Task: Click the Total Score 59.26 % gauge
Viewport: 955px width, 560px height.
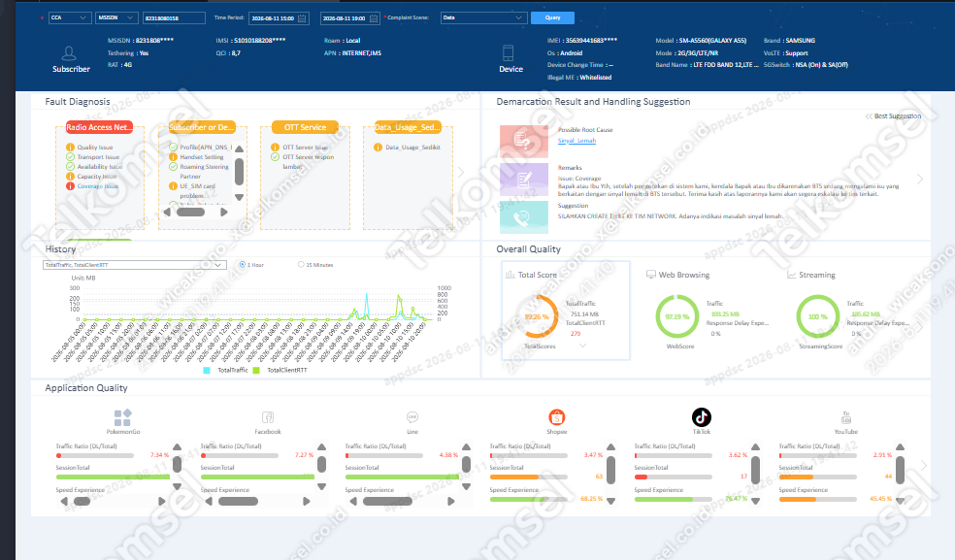Action: pos(538,316)
